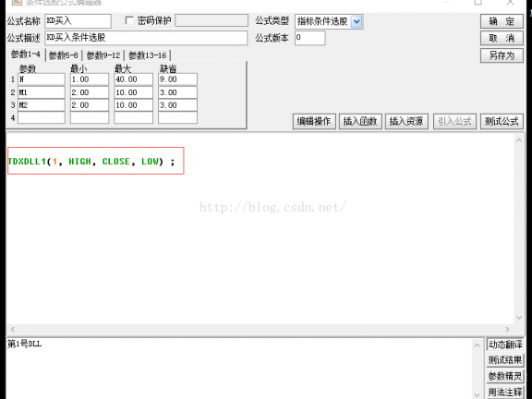Click the N parameter default value field
Image resolution: width=532 pixels, height=399 pixels.
point(177,79)
